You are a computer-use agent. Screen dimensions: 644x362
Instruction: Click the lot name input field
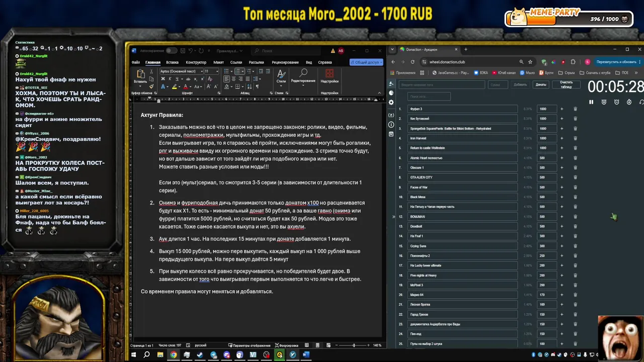[x=442, y=84]
